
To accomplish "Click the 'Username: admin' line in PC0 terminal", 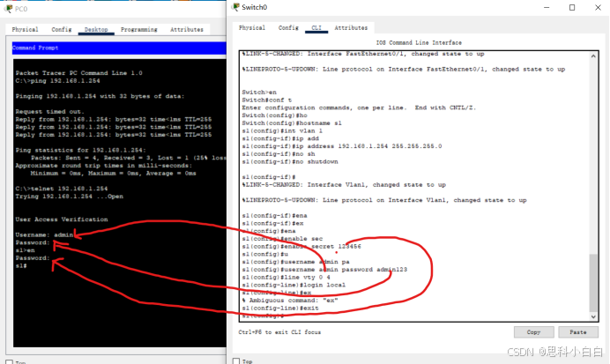I will tap(44, 235).
